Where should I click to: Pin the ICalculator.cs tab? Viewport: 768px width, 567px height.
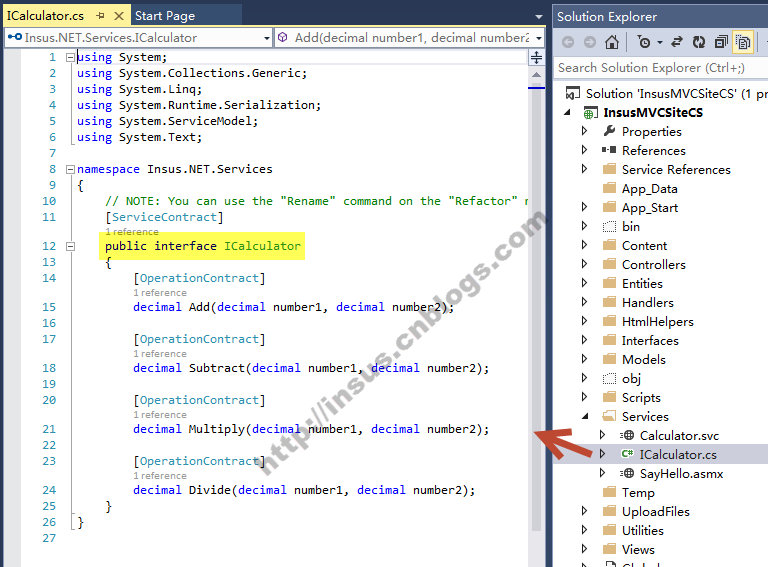point(101,16)
